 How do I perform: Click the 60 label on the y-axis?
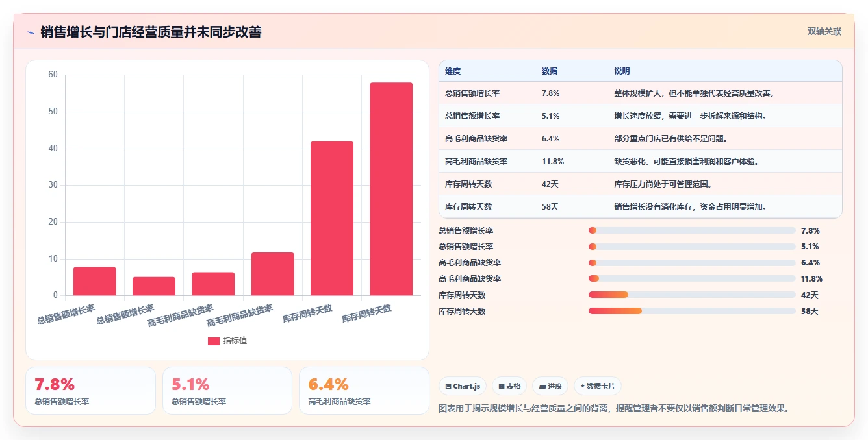click(x=53, y=75)
